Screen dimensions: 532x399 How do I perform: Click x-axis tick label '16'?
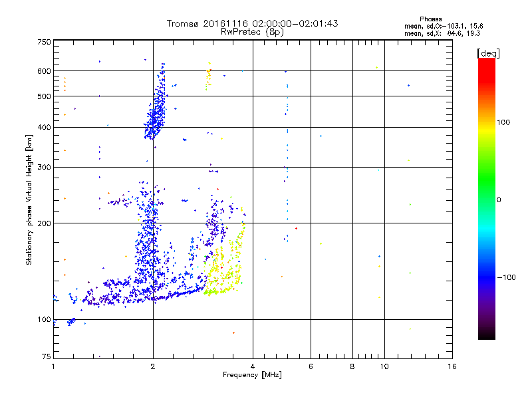coord(452,366)
